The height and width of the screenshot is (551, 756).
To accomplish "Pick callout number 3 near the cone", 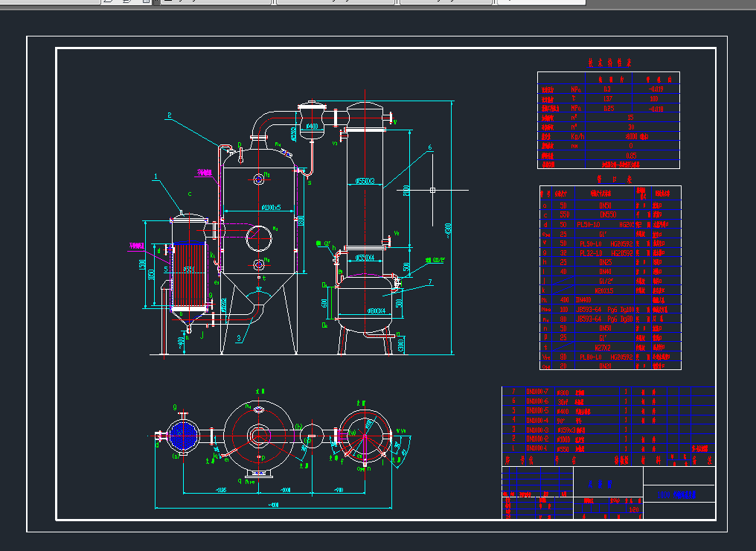I will pyautogui.click(x=238, y=338).
